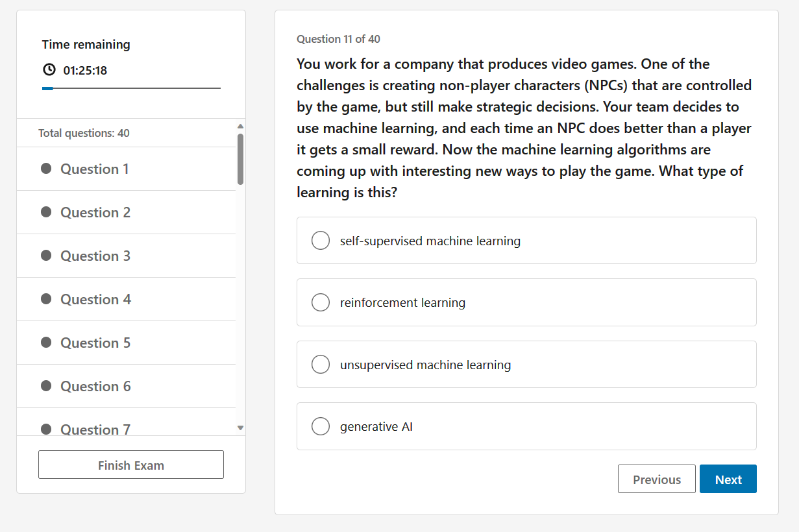This screenshot has height=532, width=799.
Task: Click the status dot next to Question 1
Action: coord(46,169)
